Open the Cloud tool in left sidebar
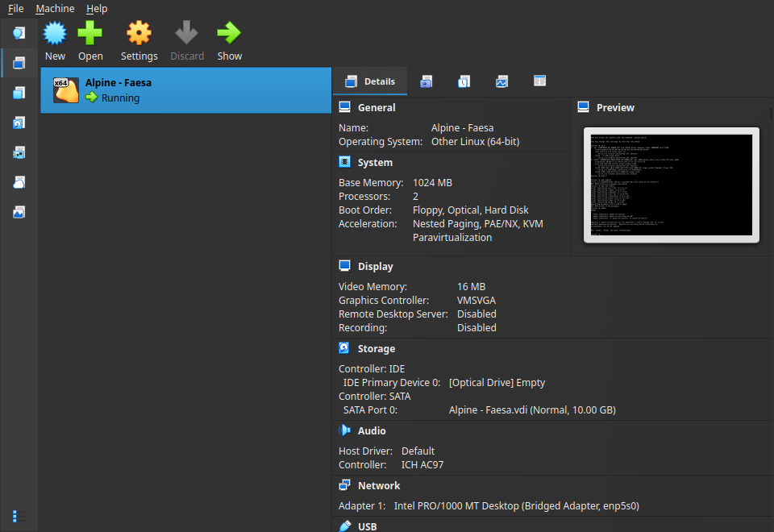774x532 pixels. (x=19, y=182)
